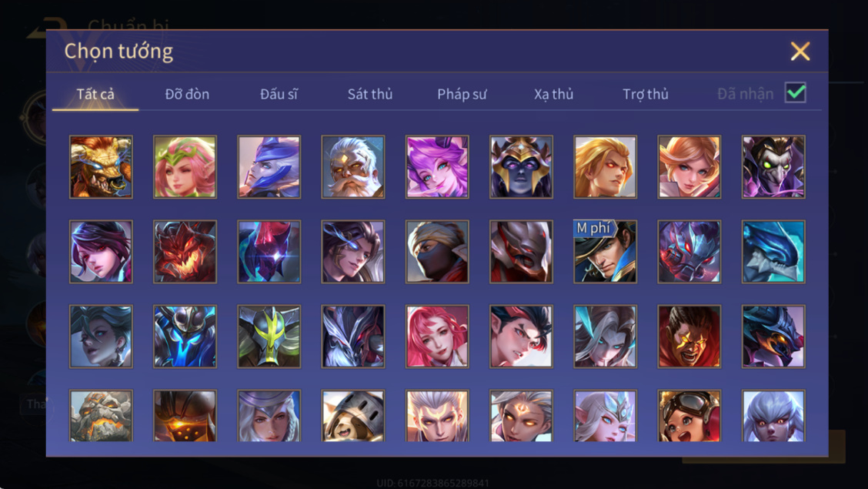Image resolution: width=868 pixels, height=489 pixels.
Task: Open the 'Đấu sĩ' tab
Action: tap(279, 94)
